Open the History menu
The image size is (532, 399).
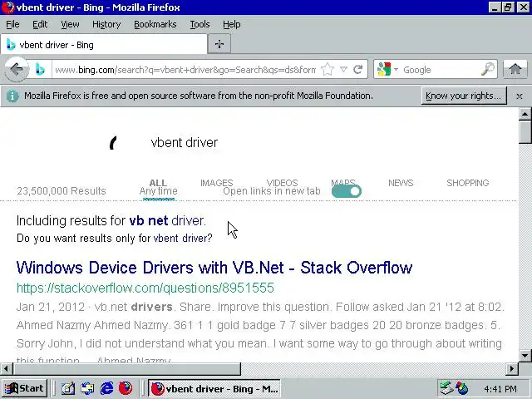point(106,24)
